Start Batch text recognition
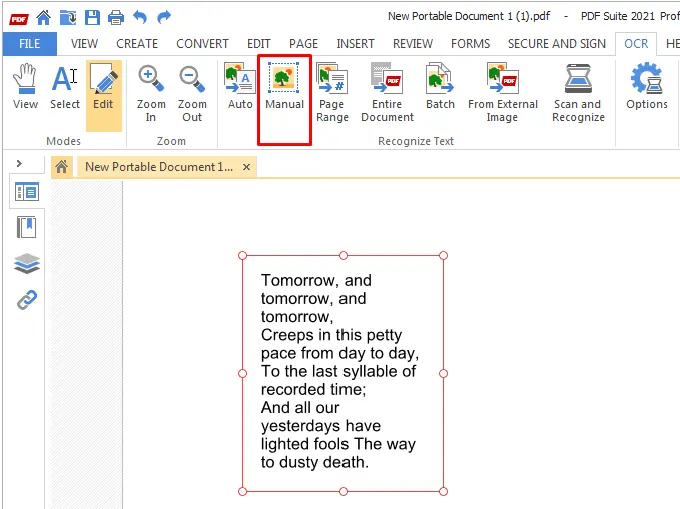 [440, 87]
